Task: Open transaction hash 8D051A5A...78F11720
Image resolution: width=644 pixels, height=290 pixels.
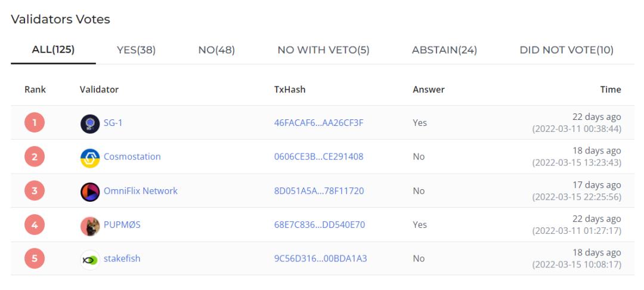Action: [318, 192]
